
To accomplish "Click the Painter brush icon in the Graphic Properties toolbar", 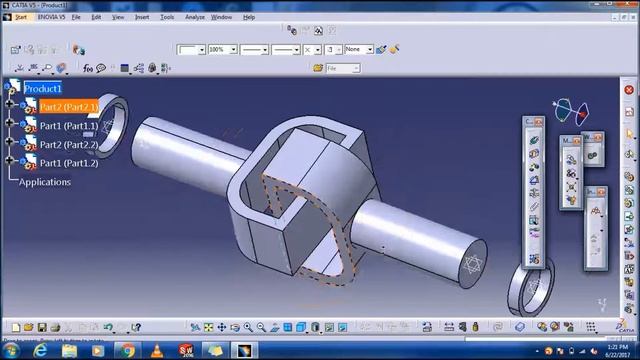I will tap(381, 50).
